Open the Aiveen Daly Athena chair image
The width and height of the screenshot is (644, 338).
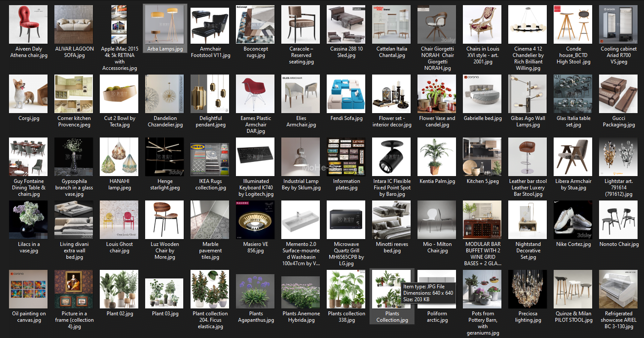pyautogui.click(x=28, y=24)
